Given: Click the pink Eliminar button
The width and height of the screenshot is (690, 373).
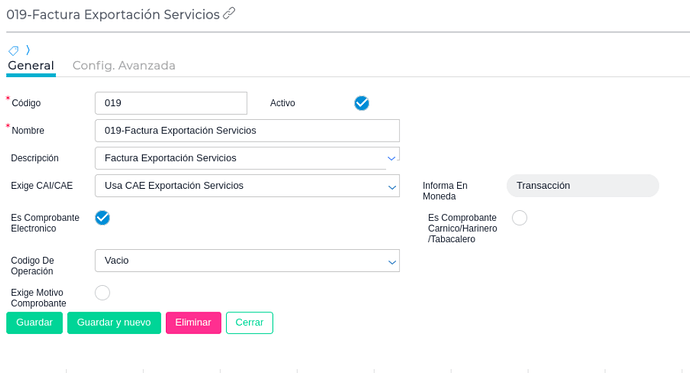Looking at the screenshot, I should point(193,322).
